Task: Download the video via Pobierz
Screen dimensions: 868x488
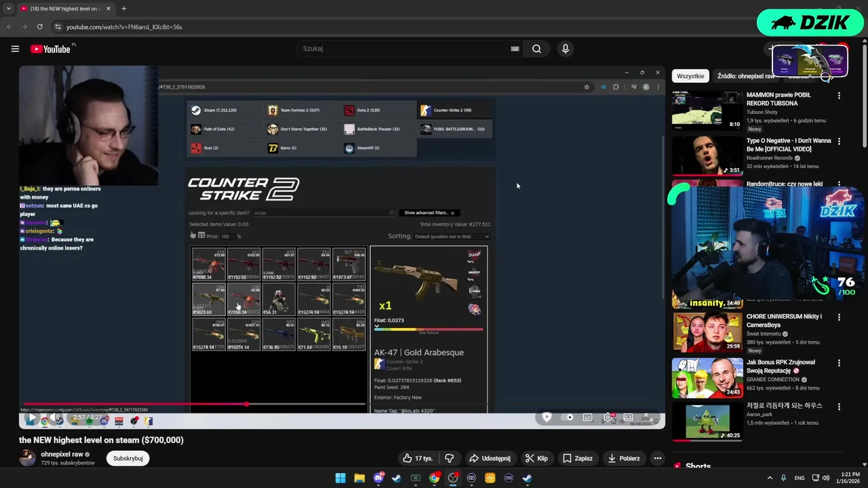Action: tap(624, 458)
